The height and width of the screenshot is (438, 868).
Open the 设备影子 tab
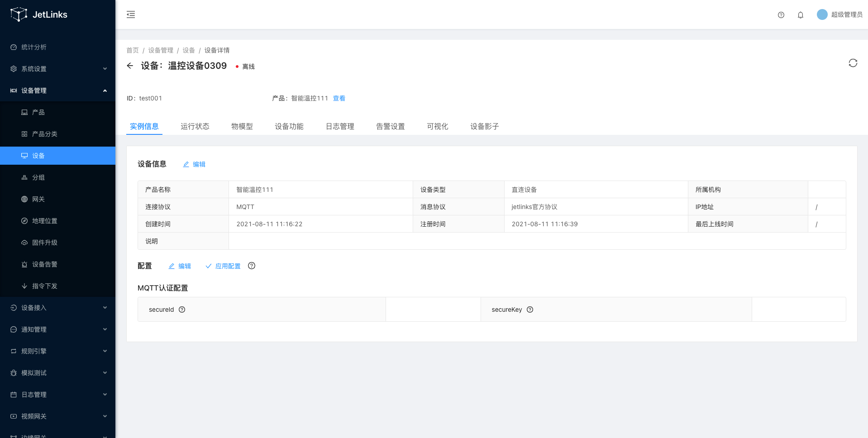tap(485, 126)
